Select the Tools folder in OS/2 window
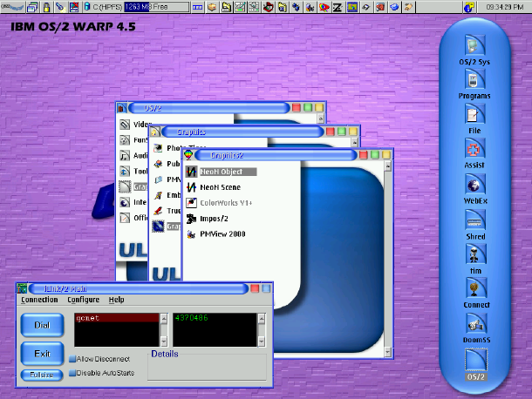The image size is (532, 399). (x=133, y=172)
